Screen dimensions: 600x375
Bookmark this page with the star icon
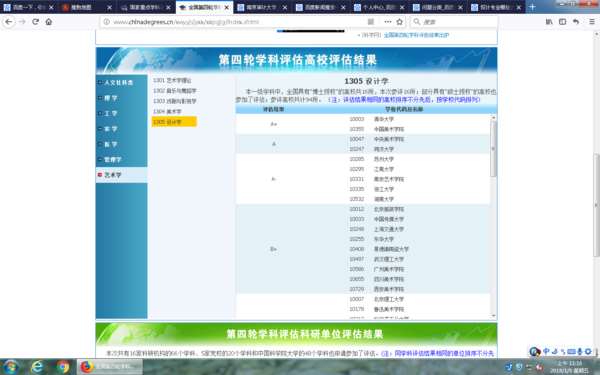pos(399,22)
